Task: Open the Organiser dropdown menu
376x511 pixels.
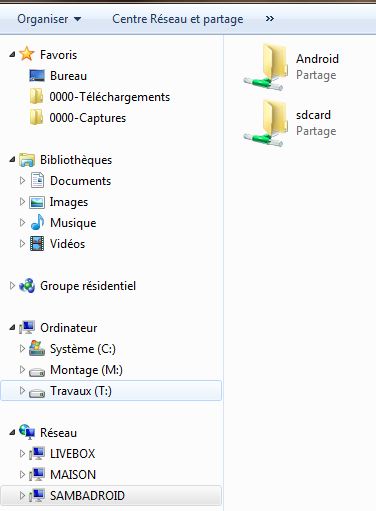Action: tap(49, 19)
